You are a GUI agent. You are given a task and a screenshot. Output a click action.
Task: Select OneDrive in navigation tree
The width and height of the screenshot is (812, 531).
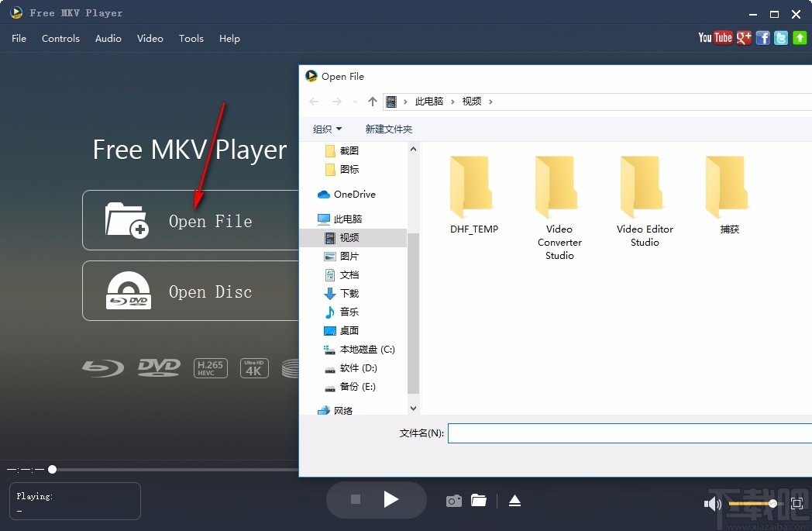click(x=346, y=195)
